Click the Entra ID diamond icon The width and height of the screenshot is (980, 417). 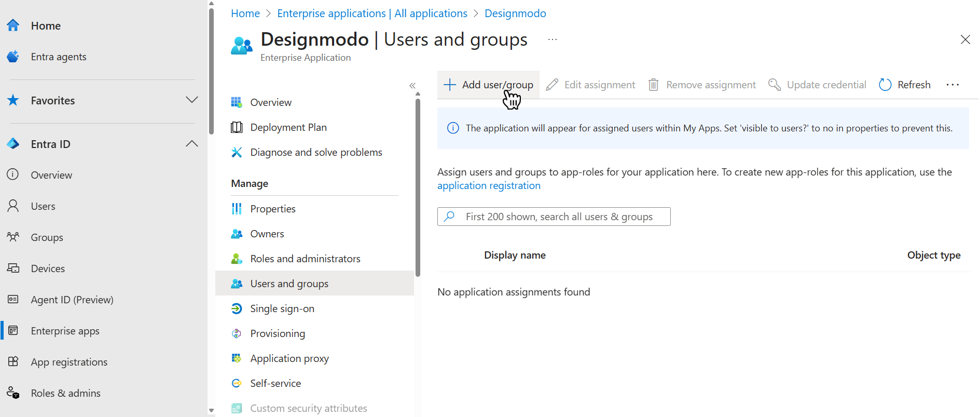[13, 144]
